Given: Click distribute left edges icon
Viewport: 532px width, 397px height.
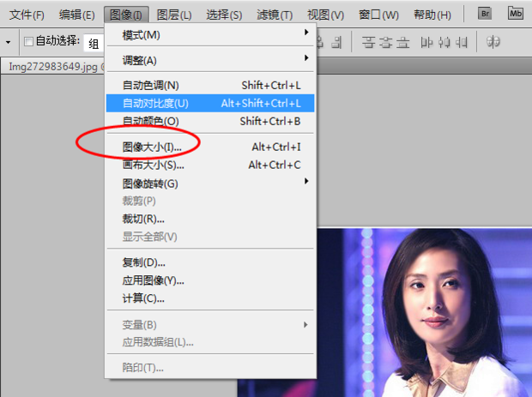Looking at the screenshot, I should point(426,42).
